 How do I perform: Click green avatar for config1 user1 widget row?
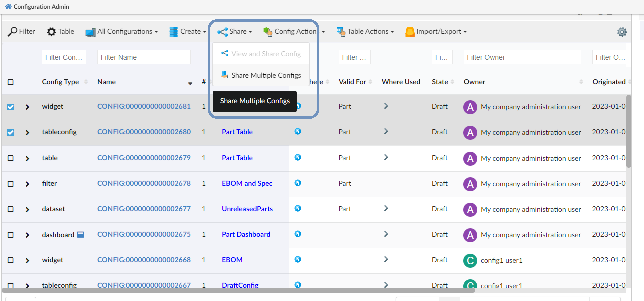pyautogui.click(x=470, y=260)
